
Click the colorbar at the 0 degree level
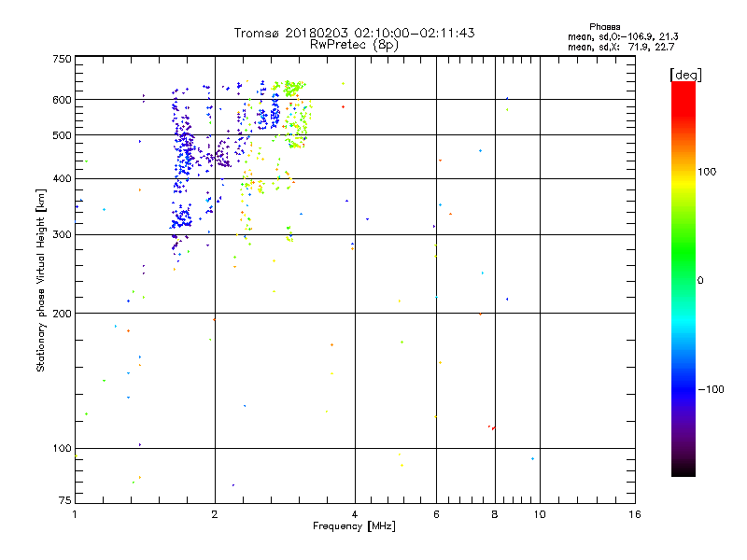click(684, 280)
